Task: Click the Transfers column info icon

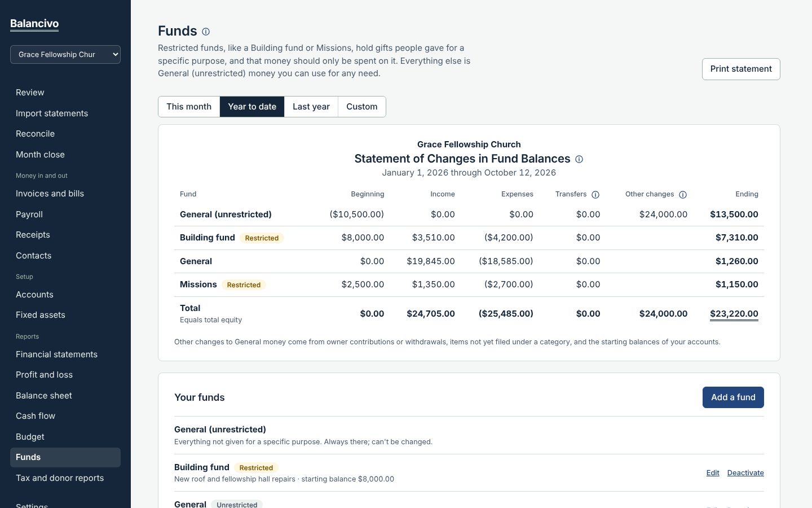Action: (x=595, y=195)
